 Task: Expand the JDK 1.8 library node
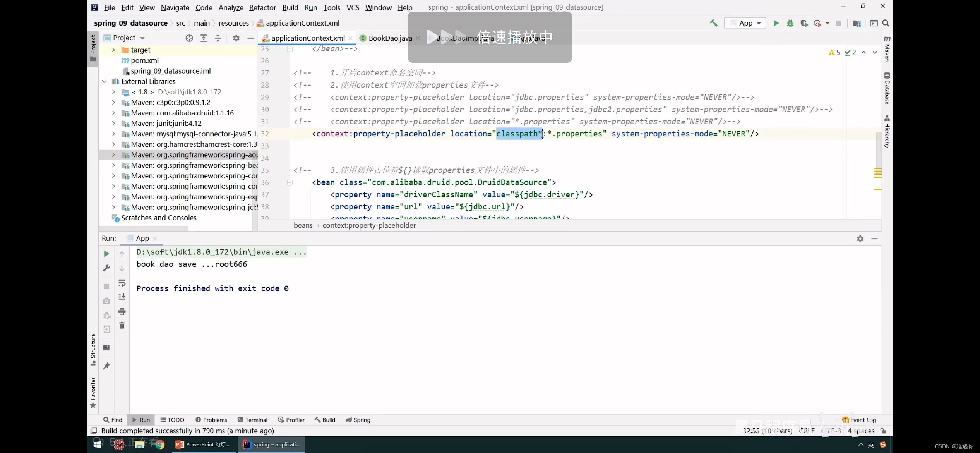[x=113, y=92]
